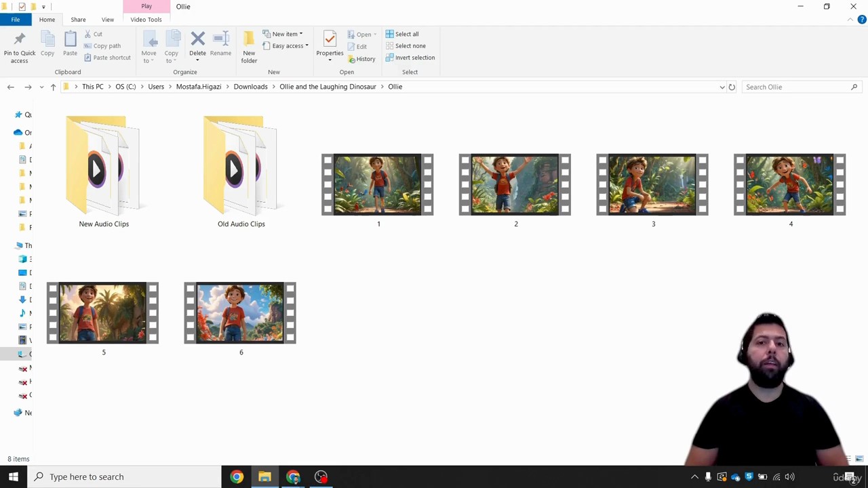Screen dimensions: 868x488
Task: Select video file 5
Action: pyautogui.click(x=103, y=319)
